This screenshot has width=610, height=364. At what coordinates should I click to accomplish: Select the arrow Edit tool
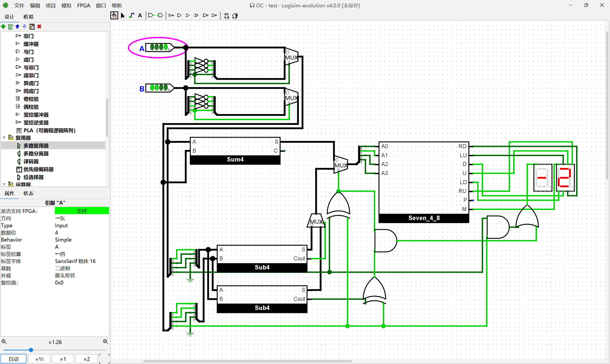coord(123,15)
